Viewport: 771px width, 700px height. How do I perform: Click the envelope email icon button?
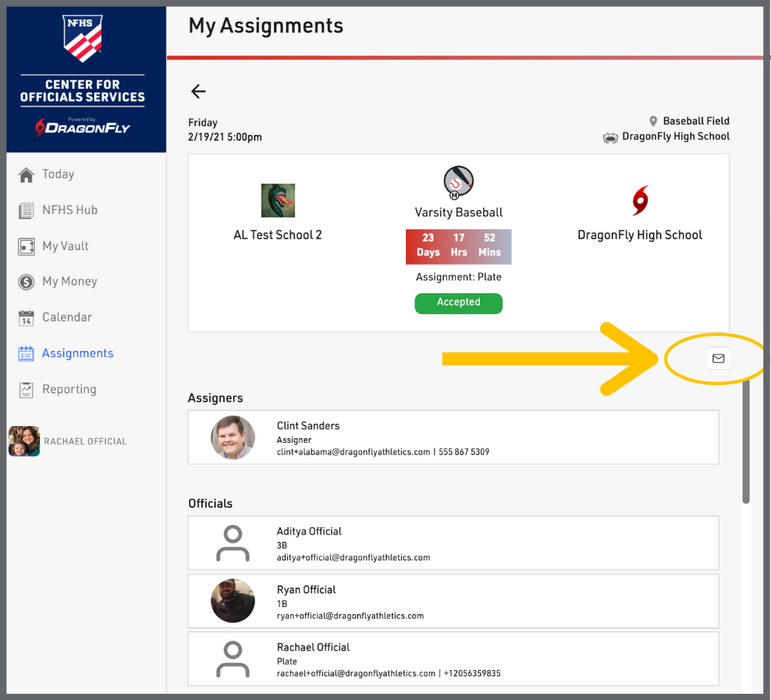tap(718, 359)
